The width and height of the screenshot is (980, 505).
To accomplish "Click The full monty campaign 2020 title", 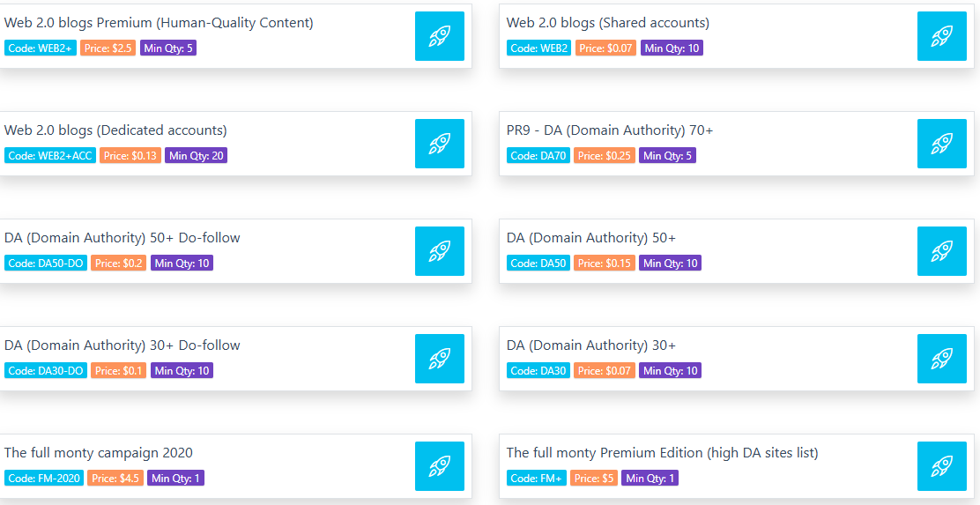I will (x=98, y=453).
